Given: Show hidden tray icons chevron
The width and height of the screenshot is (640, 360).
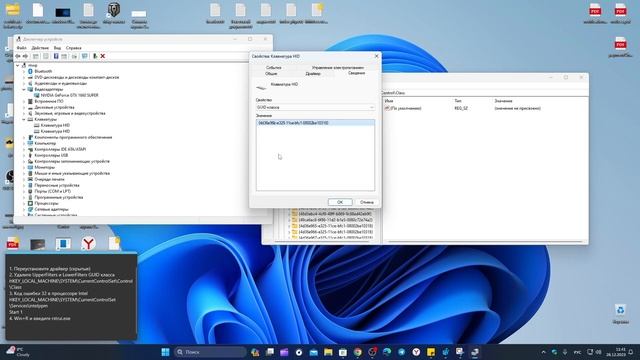Looking at the screenshot, I should coord(543,352).
